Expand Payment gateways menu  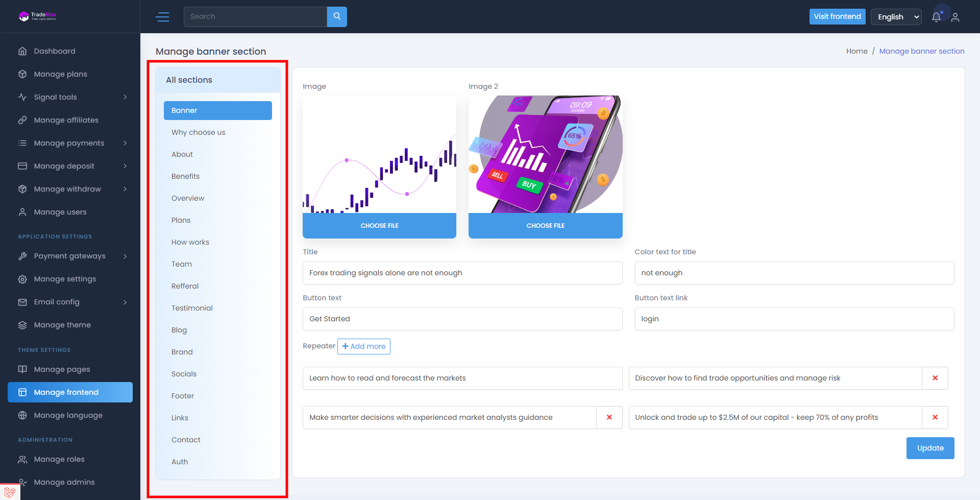click(x=125, y=256)
